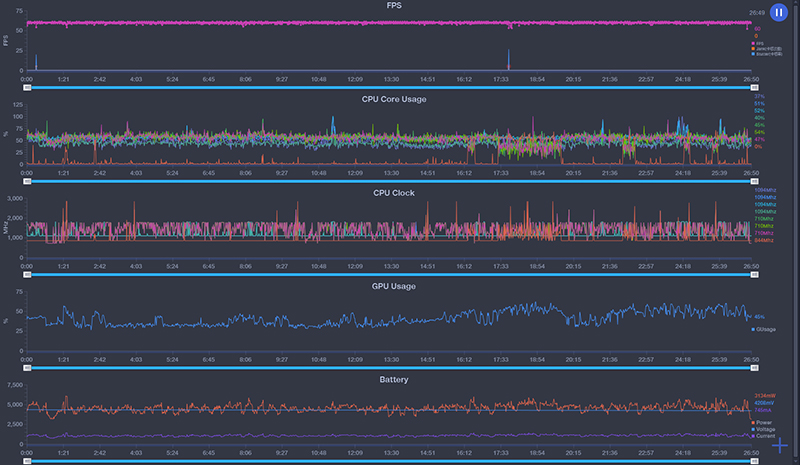Toggle the Voltage series in Battery legend
Viewport: 800px width, 465px height.
click(x=762, y=429)
